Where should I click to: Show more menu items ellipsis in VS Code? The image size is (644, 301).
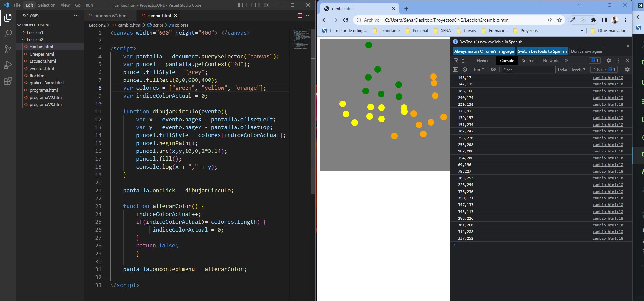pyautogui.click(x=102, y=5)
